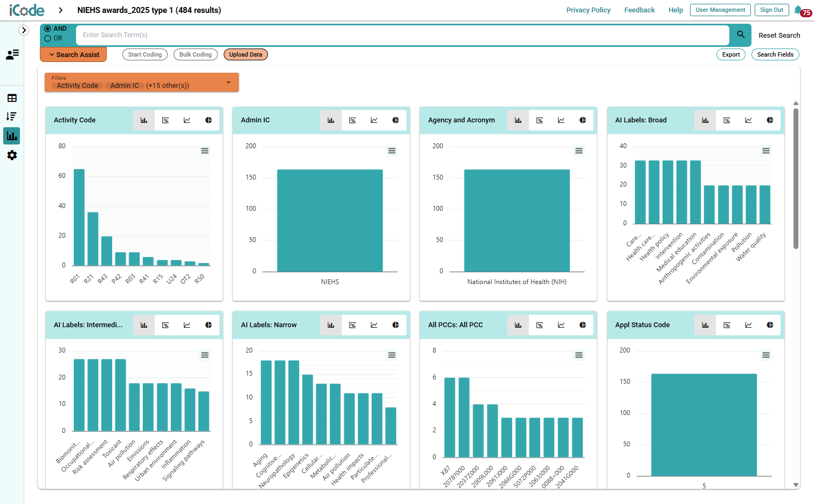The image size is (814, 504).
Task: Click the Export button
Action: pos(731,54)
